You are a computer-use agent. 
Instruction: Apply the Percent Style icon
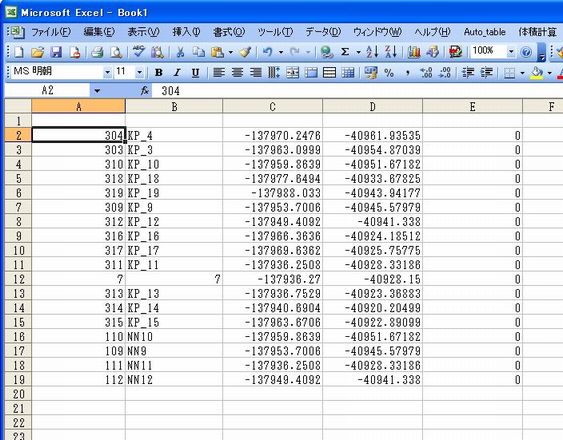[389, 73]
